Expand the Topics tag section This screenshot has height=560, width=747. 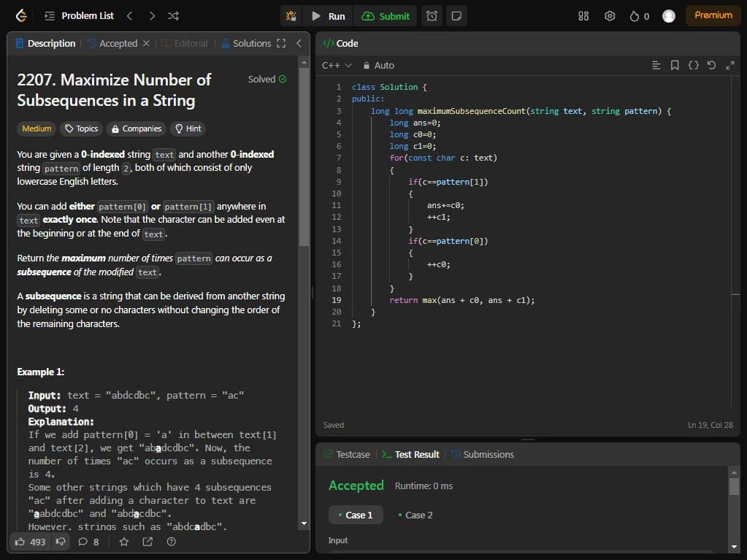[x=81, y=129]
